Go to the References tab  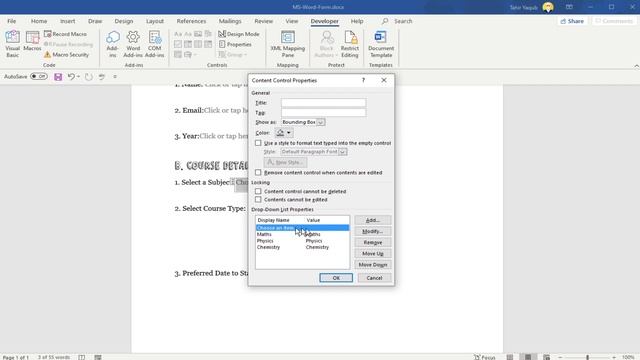point(191,21)
